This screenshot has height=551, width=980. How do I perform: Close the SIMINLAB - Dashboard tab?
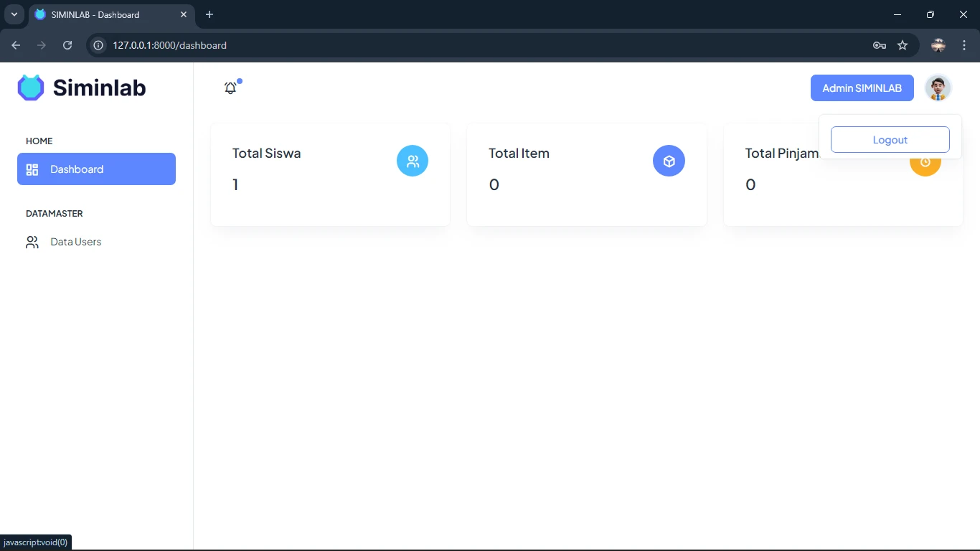click(184, 14)
